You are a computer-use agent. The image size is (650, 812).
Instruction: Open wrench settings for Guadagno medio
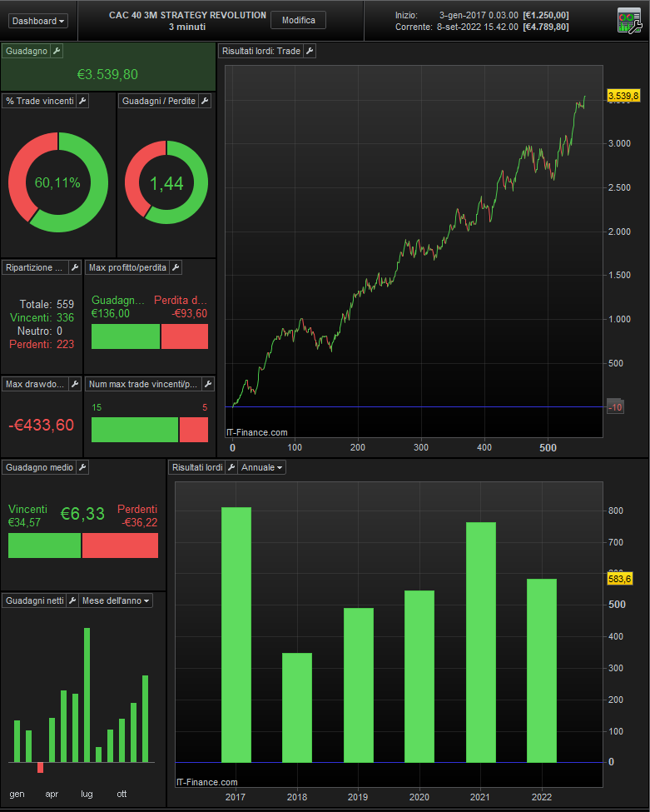click(x=82, y=467)
